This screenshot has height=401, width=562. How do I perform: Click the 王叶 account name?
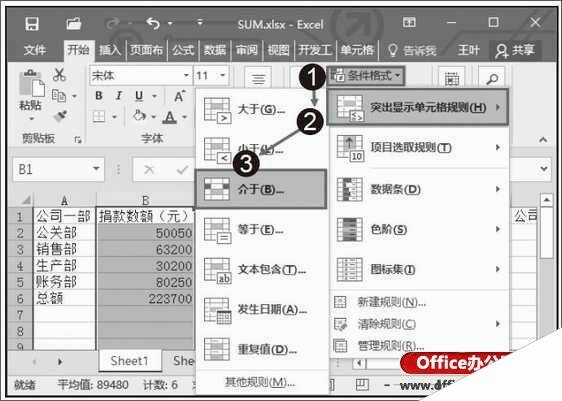(468, 50)
